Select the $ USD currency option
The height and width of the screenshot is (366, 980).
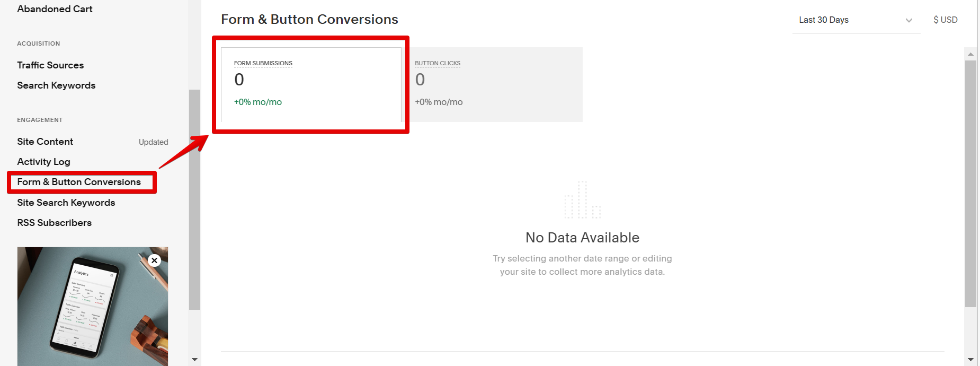(945, 20)
